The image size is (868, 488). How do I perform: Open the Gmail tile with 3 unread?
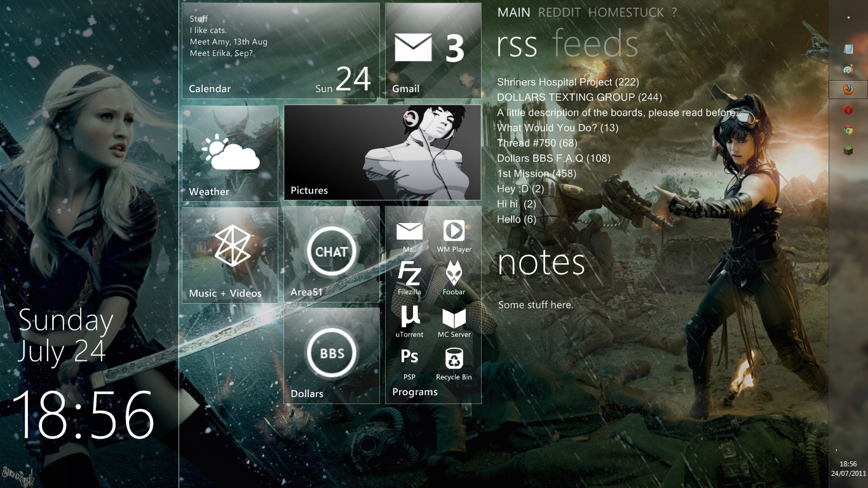(433, 51)
